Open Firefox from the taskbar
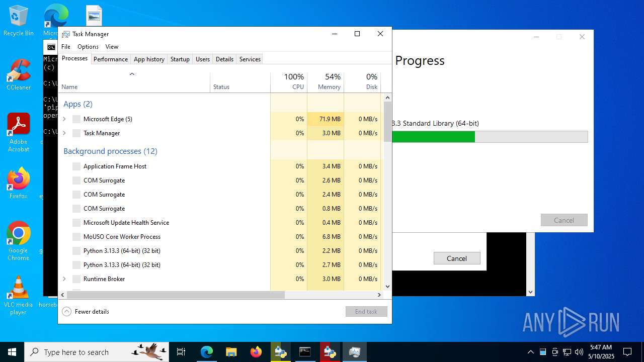This screenshot has height=362, width=644. point(256,352)
